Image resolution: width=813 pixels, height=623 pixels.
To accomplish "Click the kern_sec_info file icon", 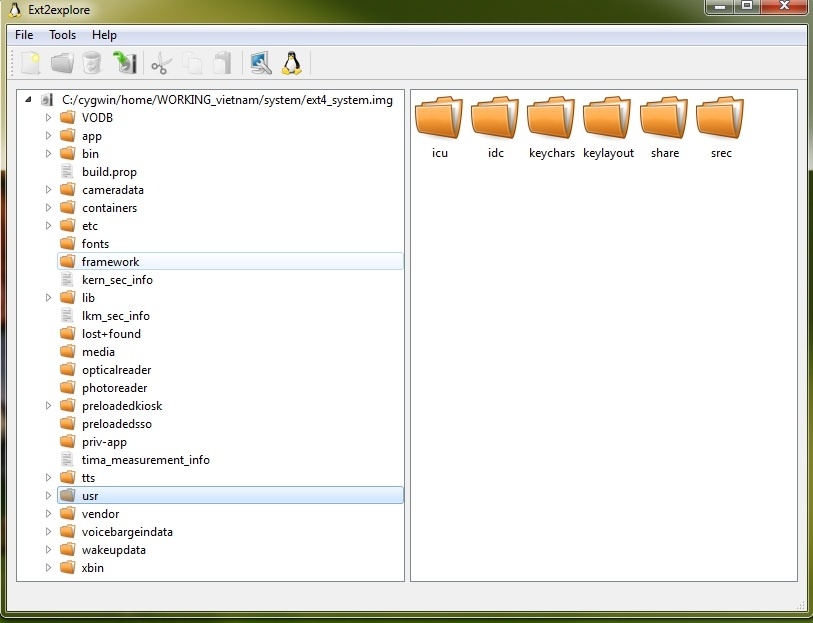I will point(67,279).
